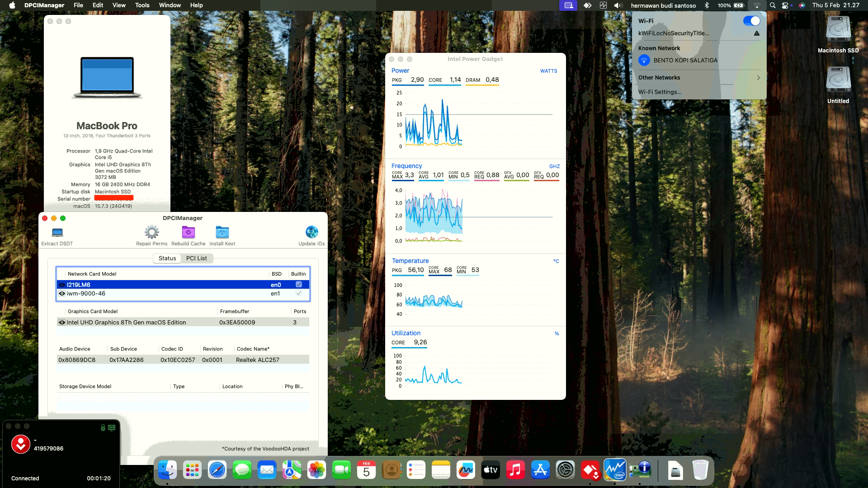Viewport: 868px width, 488px height.
Task: Open Reminders app in Dock
Action: (416, 470)
